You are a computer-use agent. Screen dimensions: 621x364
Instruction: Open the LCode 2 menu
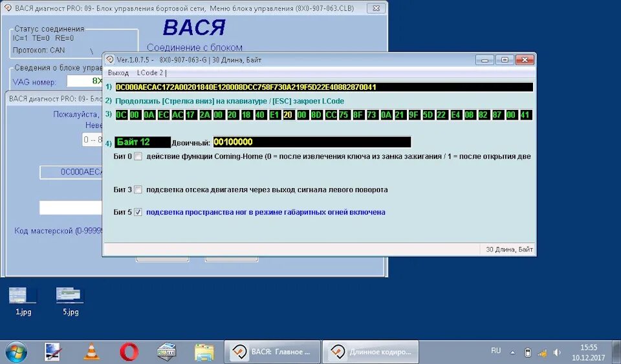[x=149, y=73]
